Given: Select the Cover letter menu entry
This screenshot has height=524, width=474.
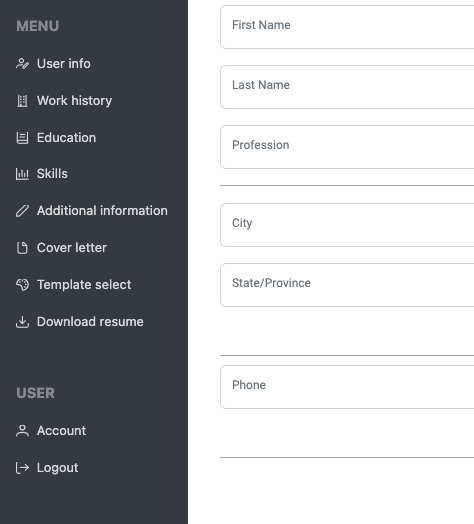Looking at the screenshot, I should coord(72,248).
